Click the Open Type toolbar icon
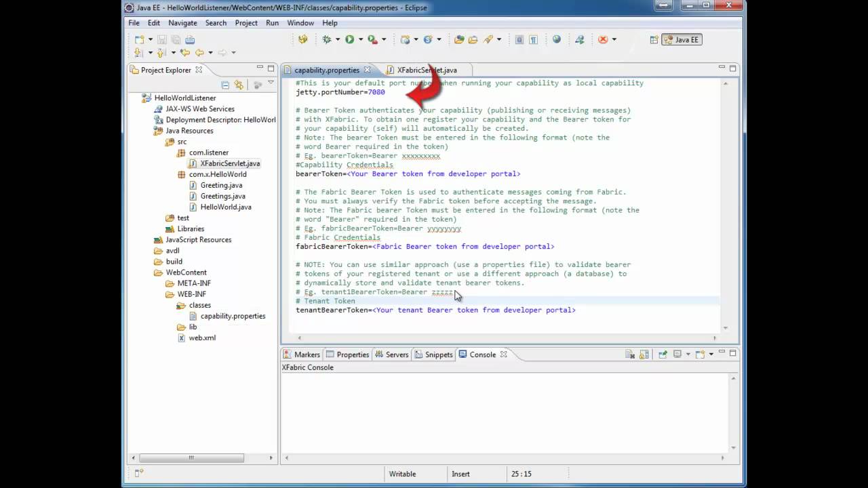 tap(459, 39)
